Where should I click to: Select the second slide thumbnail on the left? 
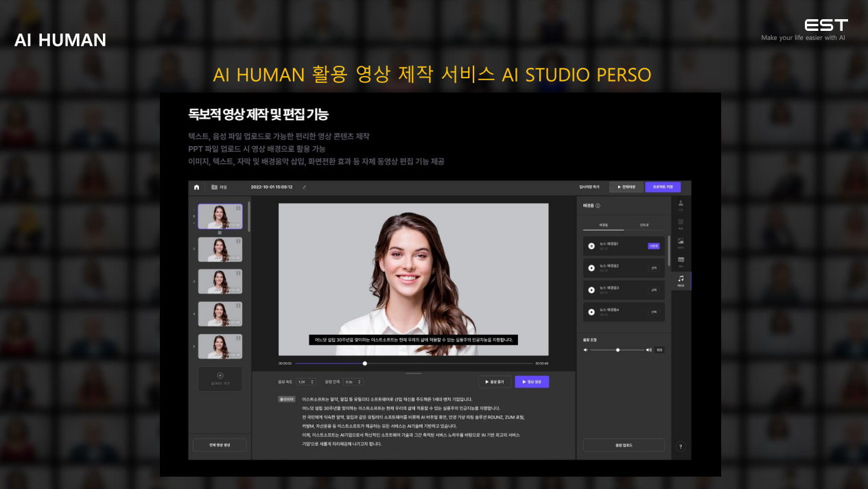[220, 248]
